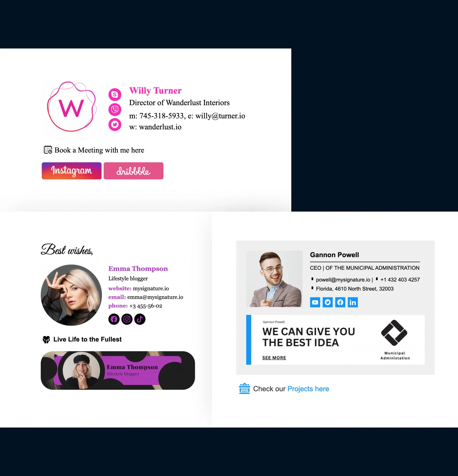
Task: Click 'Book a Meeting with me here' link
Action: click(100, 150)
